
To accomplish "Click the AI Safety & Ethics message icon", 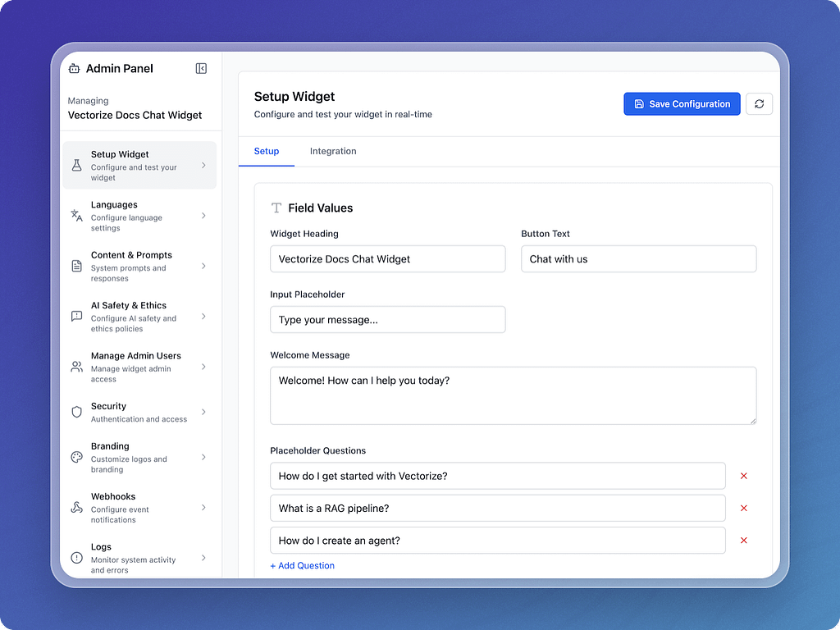I will tap(76, 317).
